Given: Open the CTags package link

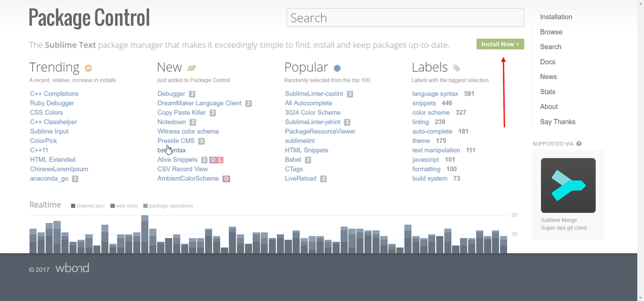Looking at the screenshot, I should point(294,169).
